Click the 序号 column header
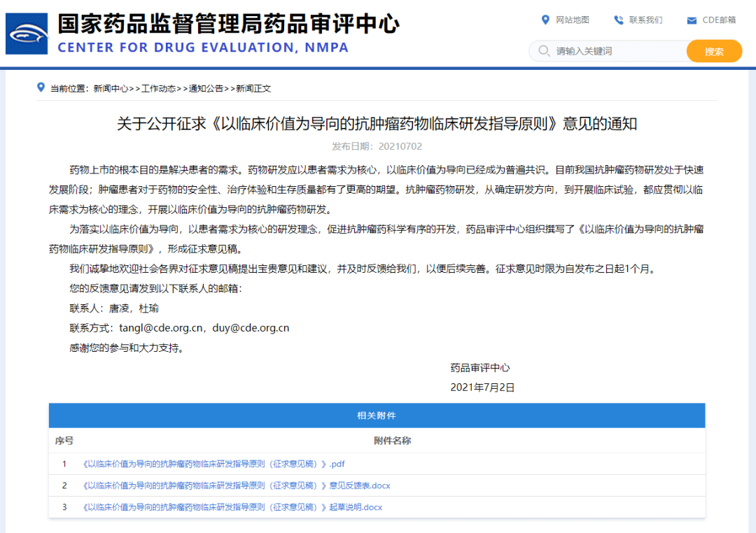This screenshot has width=756, height=533. coord(64,441)
